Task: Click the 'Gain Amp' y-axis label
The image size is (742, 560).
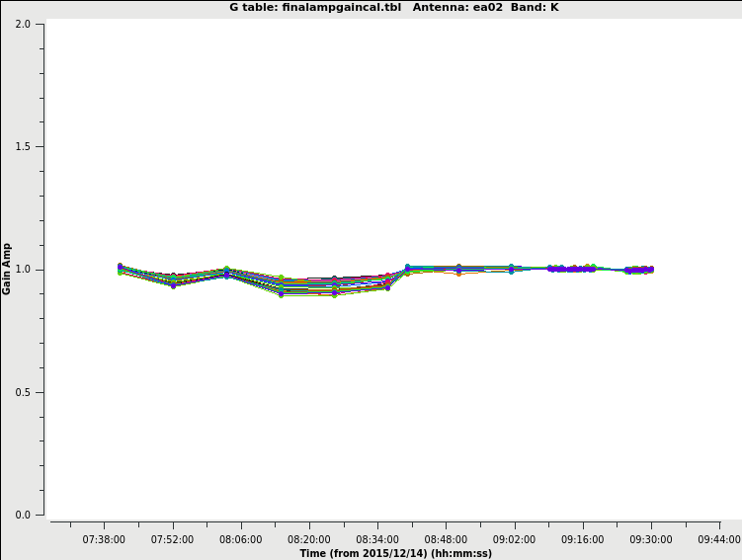Action: coord(7,269)
